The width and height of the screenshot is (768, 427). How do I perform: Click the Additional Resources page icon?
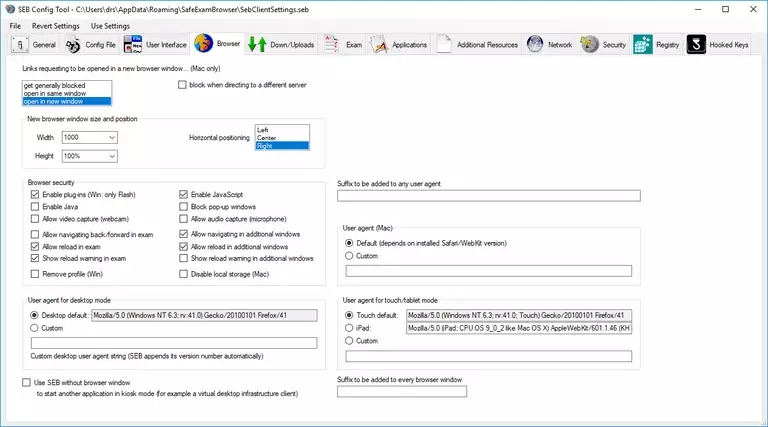pos(444,45)
